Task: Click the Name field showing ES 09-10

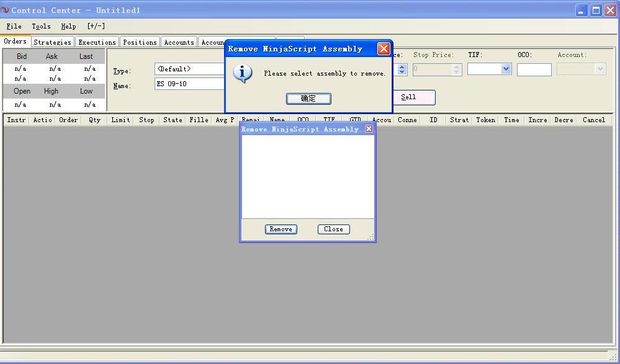Action: [190, 84]
